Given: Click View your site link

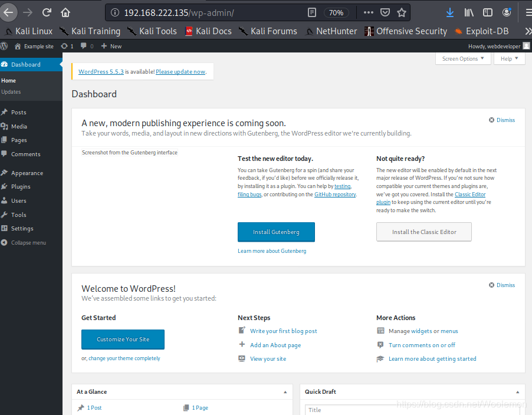Looking at the screenshot, I should pyautogui.click(x=268, y=359).
